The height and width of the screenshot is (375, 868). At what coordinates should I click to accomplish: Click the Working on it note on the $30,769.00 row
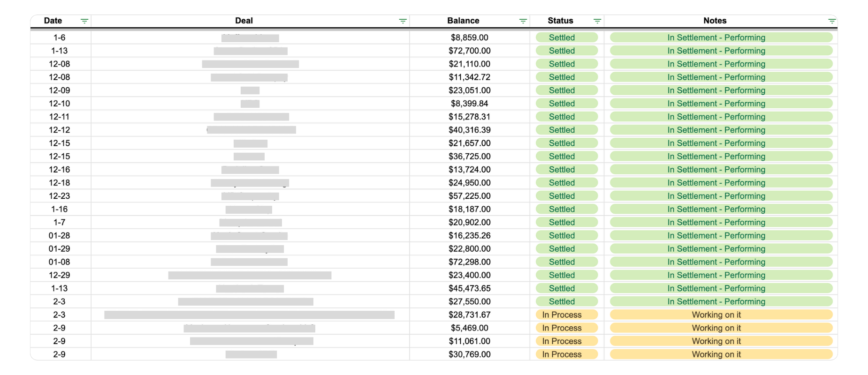pyautogui.click(x=716, y=354)
